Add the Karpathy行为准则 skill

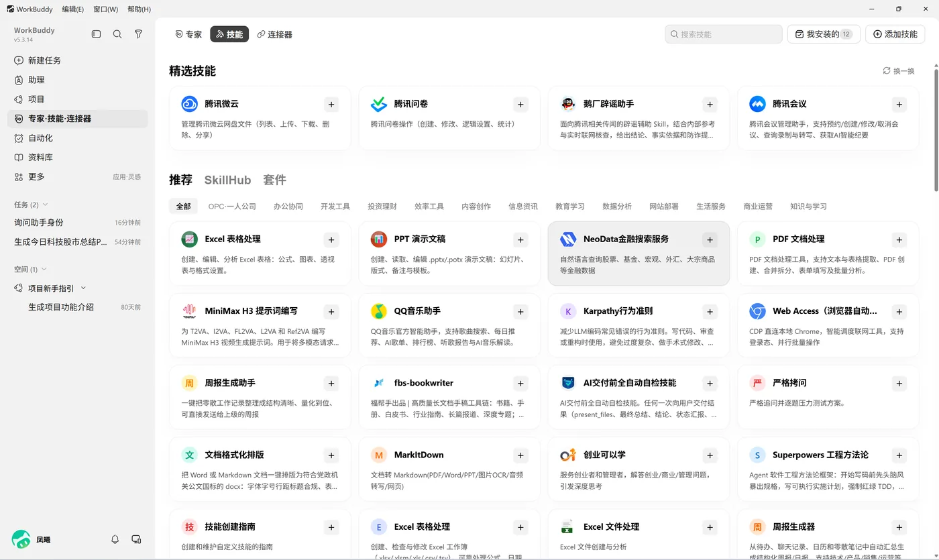(x=710, y=311)
